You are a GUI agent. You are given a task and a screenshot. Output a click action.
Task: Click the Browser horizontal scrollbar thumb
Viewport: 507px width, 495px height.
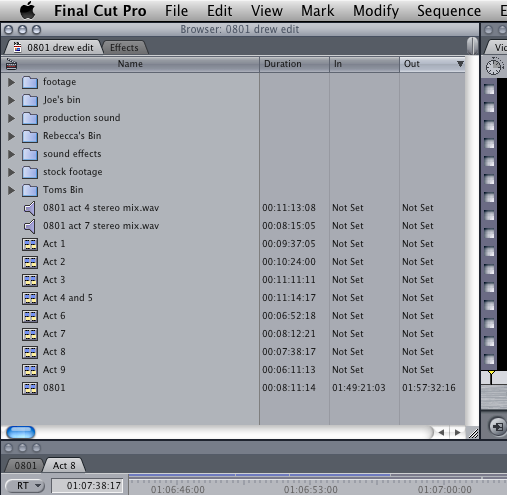coord(21,432)
